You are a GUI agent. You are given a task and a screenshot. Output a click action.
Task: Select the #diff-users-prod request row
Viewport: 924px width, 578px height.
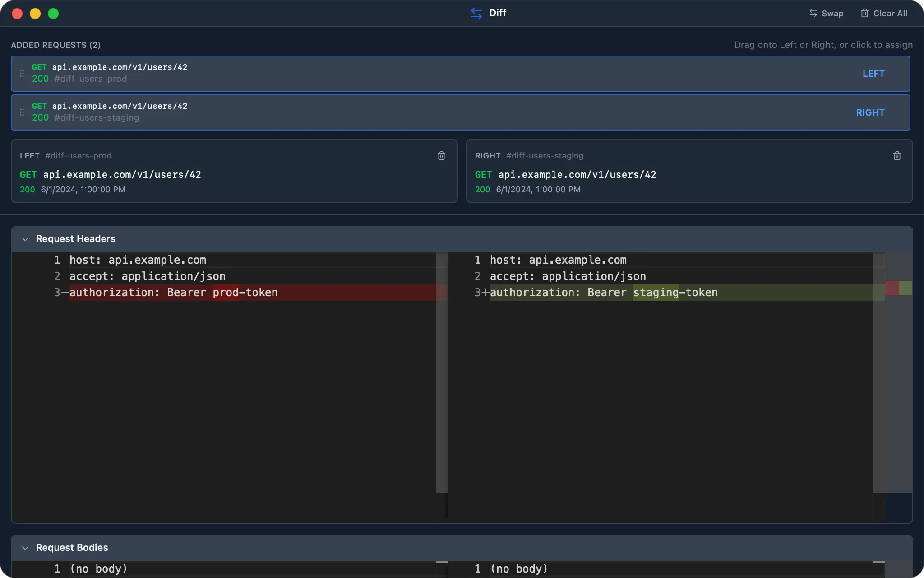click(x=460, y=74)
